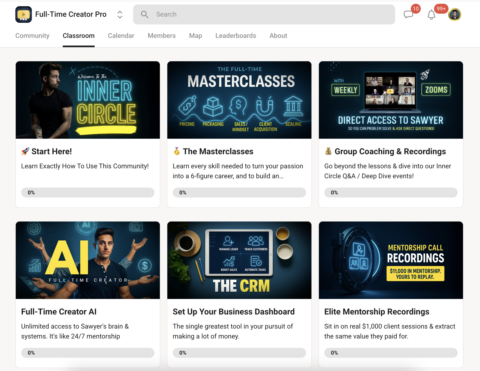Open the About tab
480x371 pixels.
(278, 36)
